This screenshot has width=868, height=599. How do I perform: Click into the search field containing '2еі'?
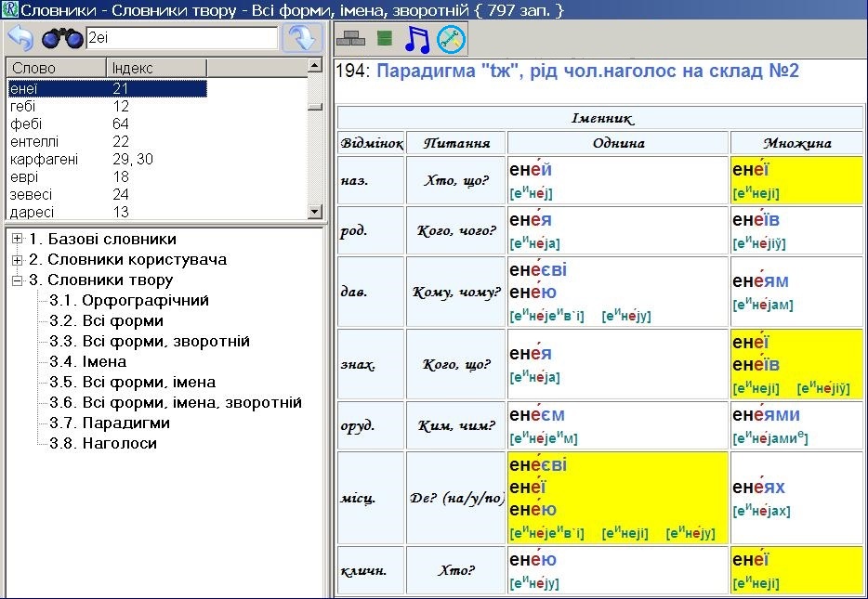(x=181, y=37)
